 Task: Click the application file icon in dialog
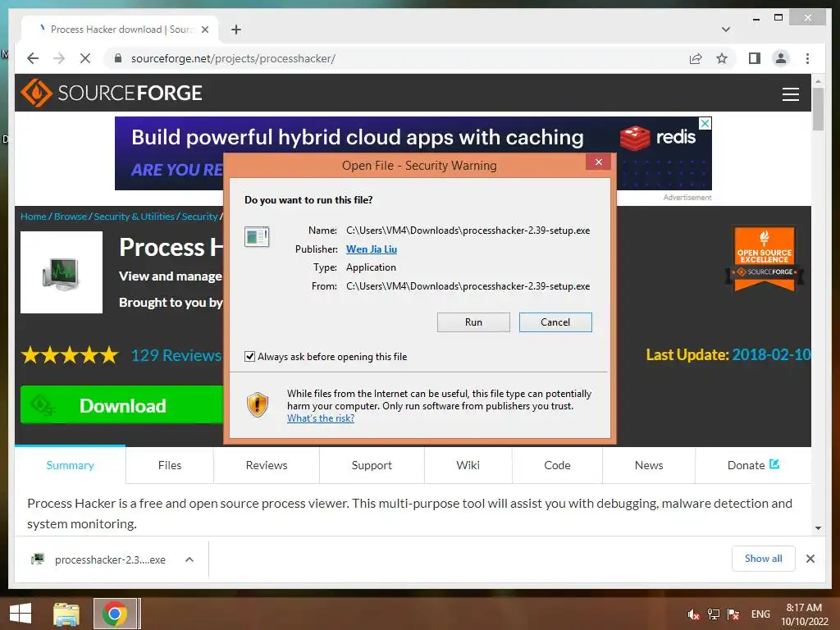coord(257,236)
